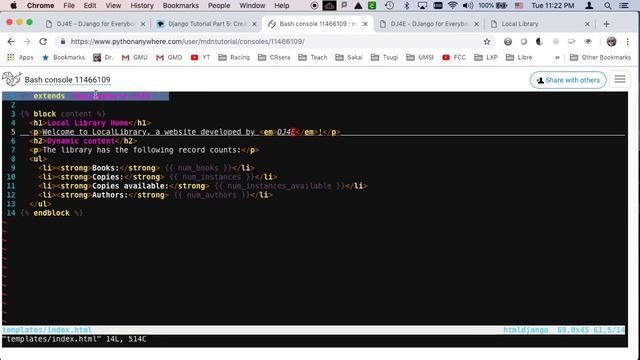Viewport: 640px width, 360px height.
Task: Open the Window menu
Action: tap(252, 6)
